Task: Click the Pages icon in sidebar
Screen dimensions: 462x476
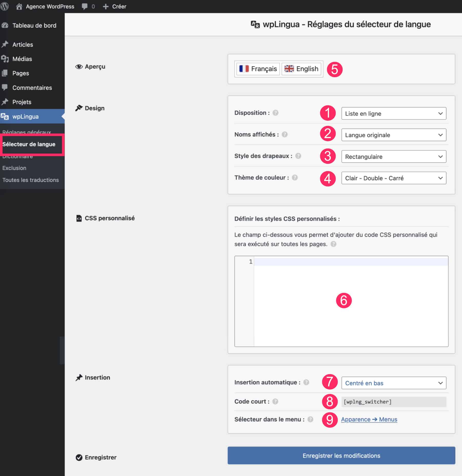Action: click(5, 73)
